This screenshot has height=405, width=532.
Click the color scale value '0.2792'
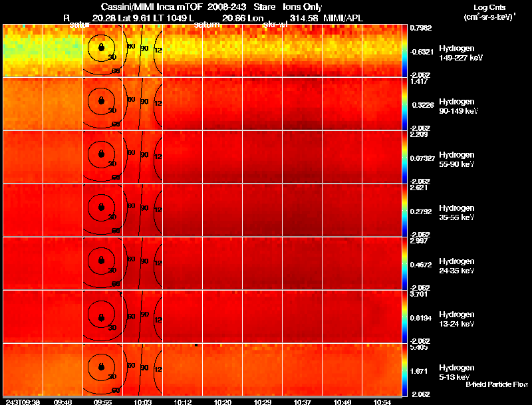click(421, 211)
